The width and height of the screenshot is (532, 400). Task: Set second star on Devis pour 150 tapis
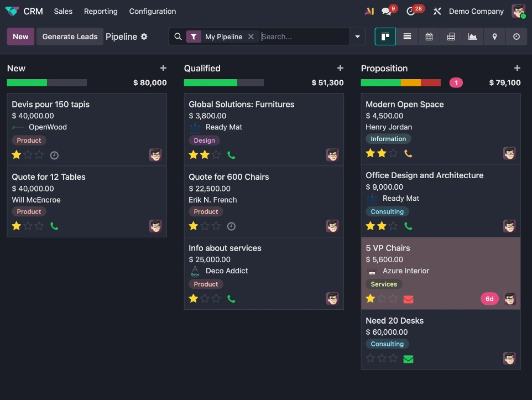click(x=28, y=155)
